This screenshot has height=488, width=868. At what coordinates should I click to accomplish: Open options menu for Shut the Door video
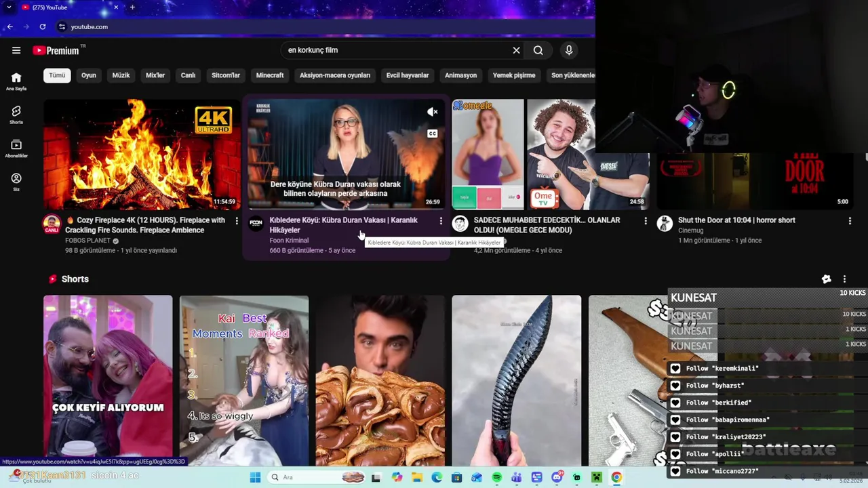coord(850,221)
